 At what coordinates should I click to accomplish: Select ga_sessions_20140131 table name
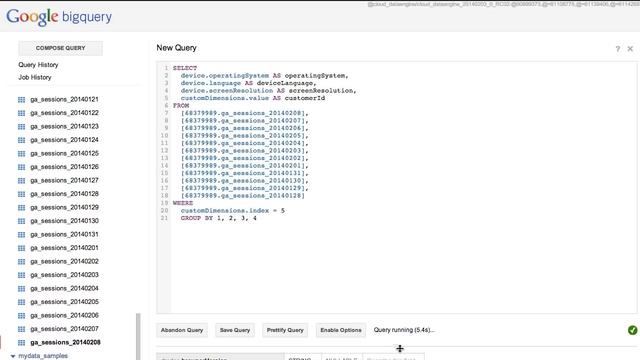[64, 235]
